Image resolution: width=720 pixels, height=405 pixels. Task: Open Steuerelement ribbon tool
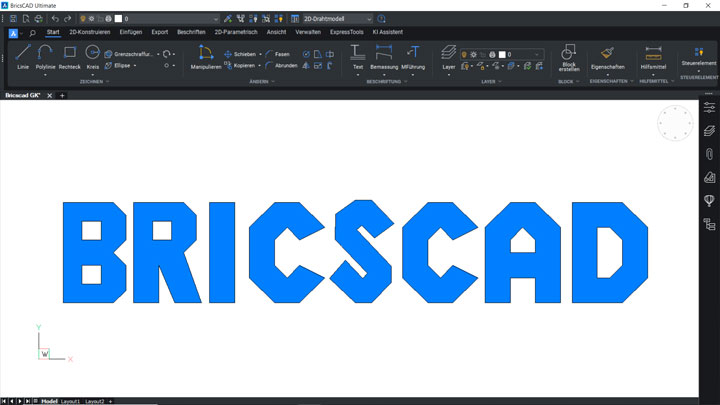(698, 55)
